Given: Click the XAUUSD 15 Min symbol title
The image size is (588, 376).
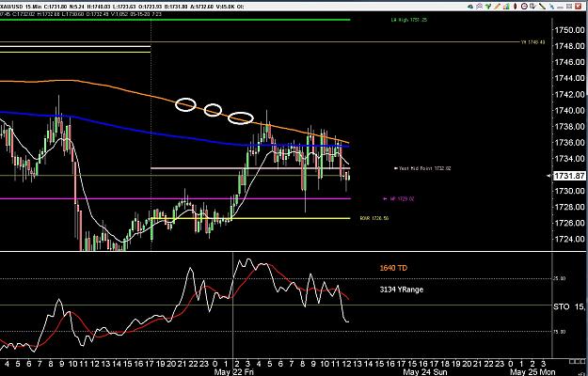Looking at the screenshot, I should [21, 7].
